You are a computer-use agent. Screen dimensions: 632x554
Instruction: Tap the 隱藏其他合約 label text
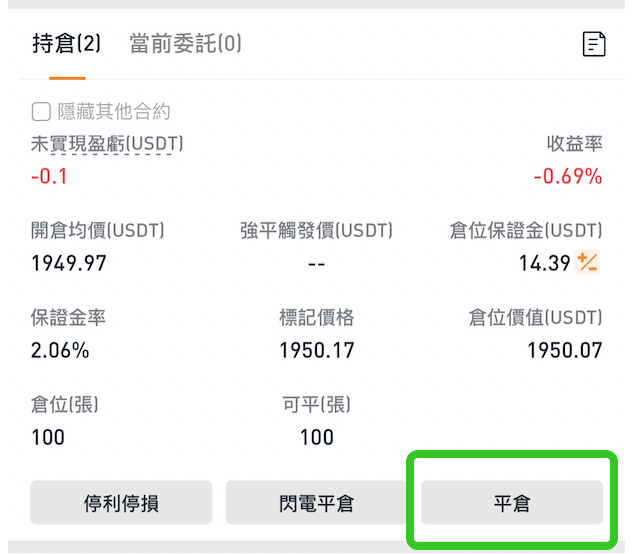point(114,111)
